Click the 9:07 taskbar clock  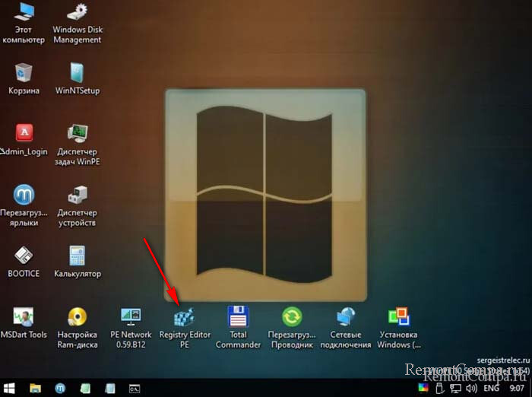click(517, 388)
